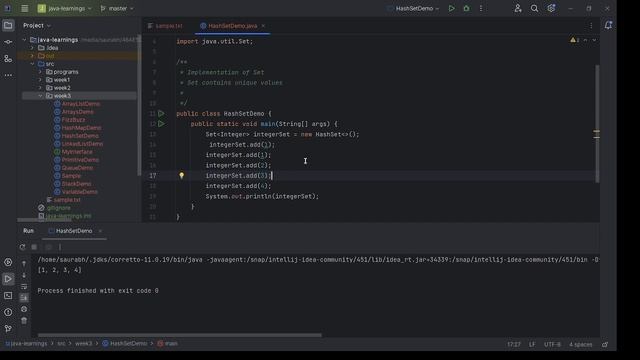Open the Git tool window icon
Viewport: 640px width, 360px height.
tap(8, 329)
